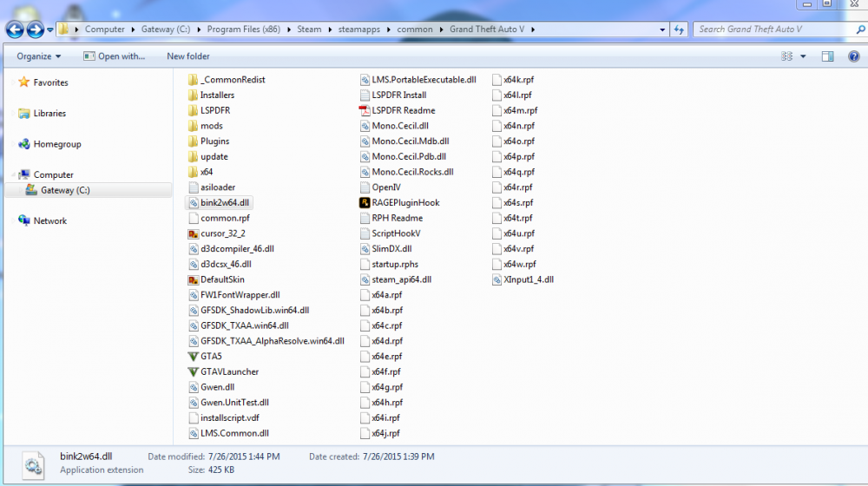Image resolution: width=868 pixels, height=486 pixels.
Task: Open dropdown arrow after Grand Theft Auto V breadcrumb
Action: pos(533,30)
